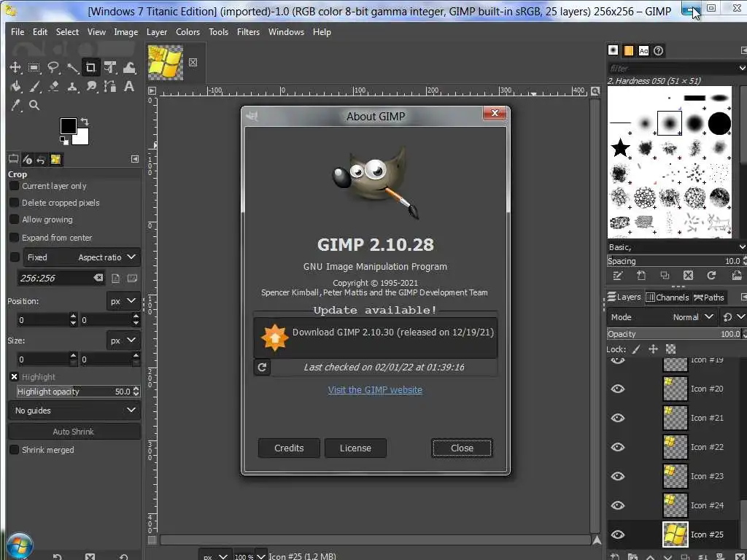
Task: Select the Move tool
Action: pos(15,67)
